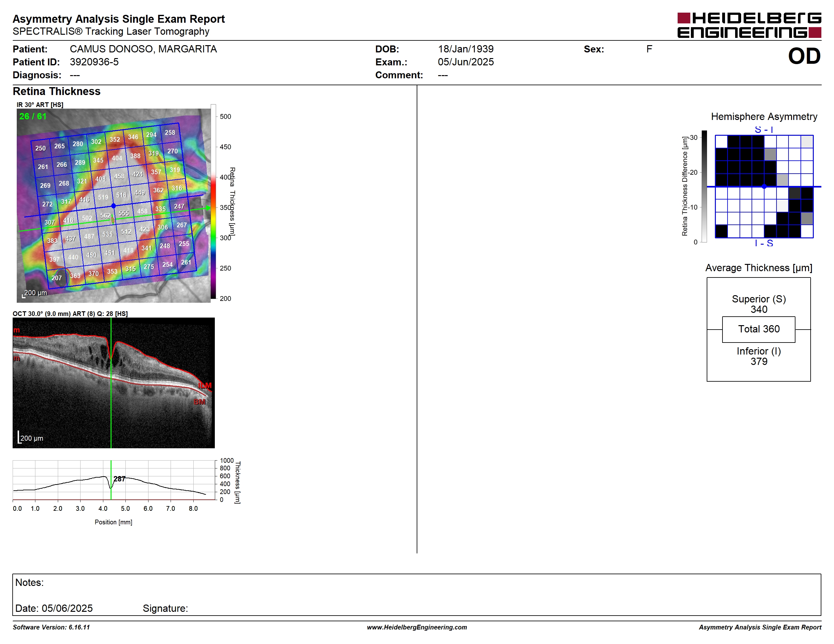834x644 pixels.
Task: Click the retina thickness color scale bar
Action: click(x=214, y=201)
